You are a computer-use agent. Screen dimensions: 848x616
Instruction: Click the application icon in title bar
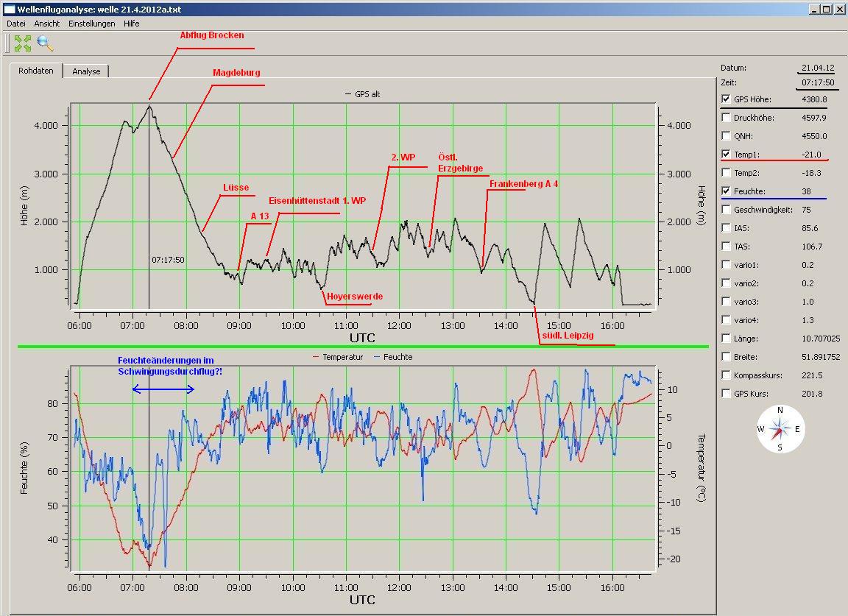tap(9, 9)
